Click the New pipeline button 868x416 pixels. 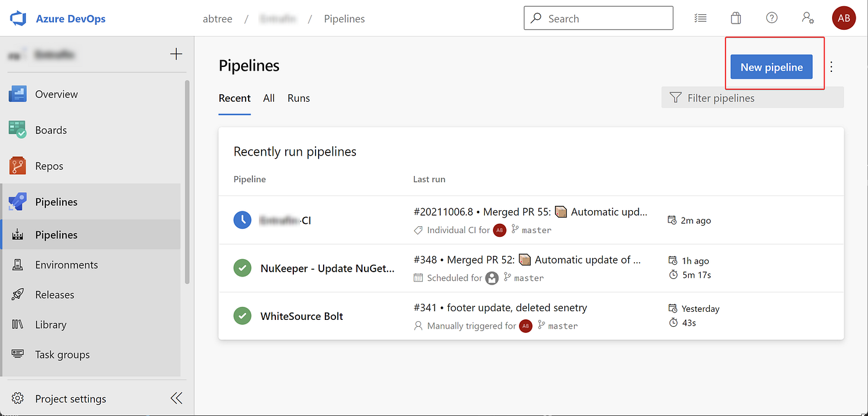(x=771, y=67)
